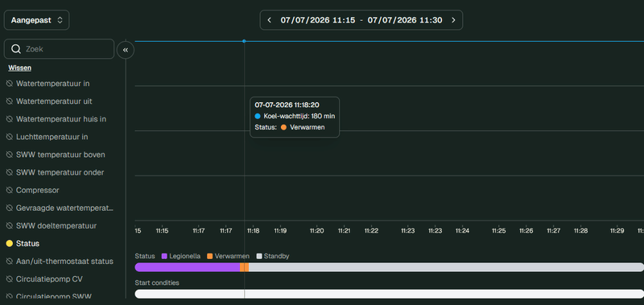
Task: Click the purple Legionella status bar segment
Action: (188, 267)
